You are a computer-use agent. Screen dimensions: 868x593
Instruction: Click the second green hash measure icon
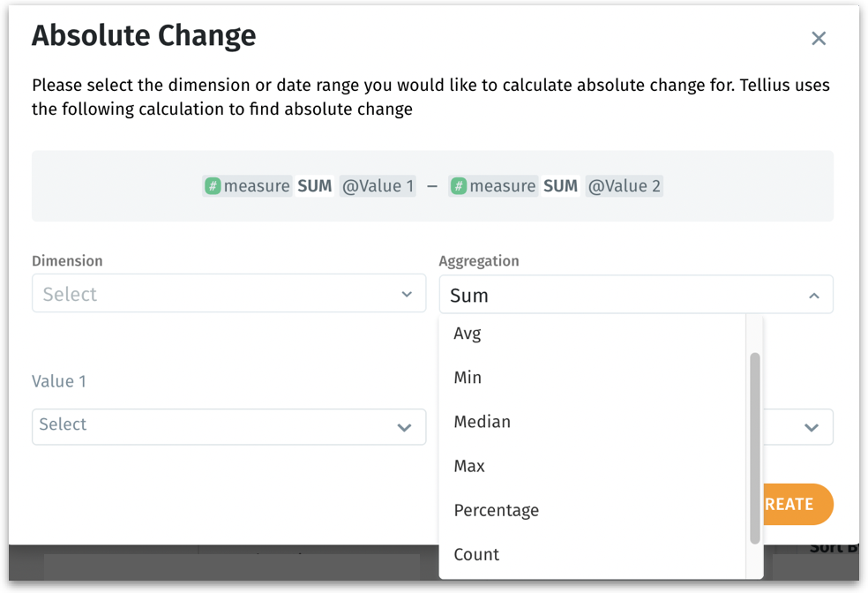click(x=459, y=186)
